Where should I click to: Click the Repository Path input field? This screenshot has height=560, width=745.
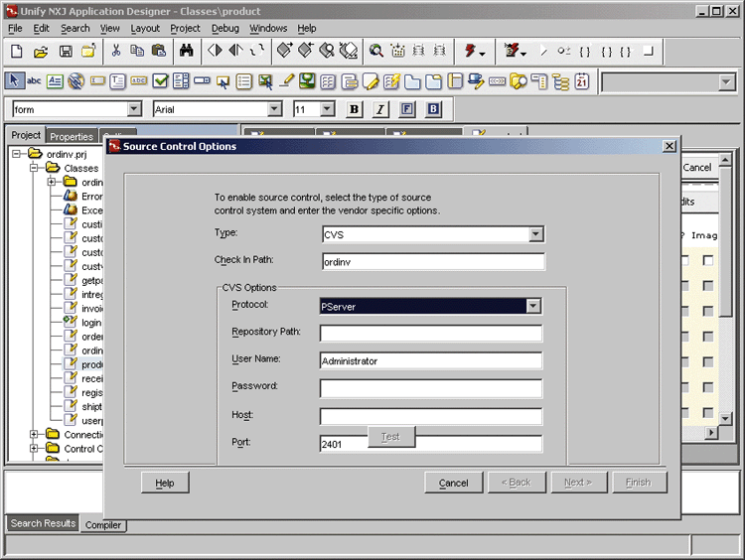(x=431, y=333)
